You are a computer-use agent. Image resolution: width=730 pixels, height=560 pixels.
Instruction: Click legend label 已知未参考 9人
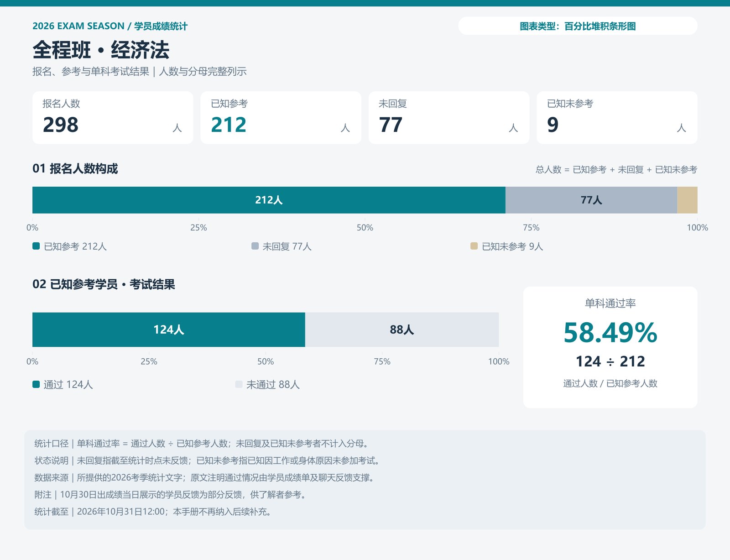tap(512, 246)
